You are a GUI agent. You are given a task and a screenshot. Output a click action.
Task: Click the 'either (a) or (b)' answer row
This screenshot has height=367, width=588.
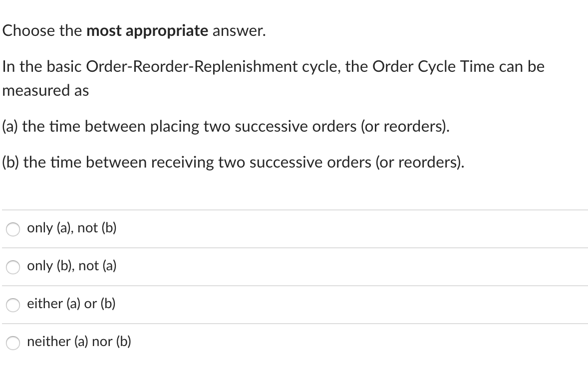pyautogui.click(x=294, y=304)
